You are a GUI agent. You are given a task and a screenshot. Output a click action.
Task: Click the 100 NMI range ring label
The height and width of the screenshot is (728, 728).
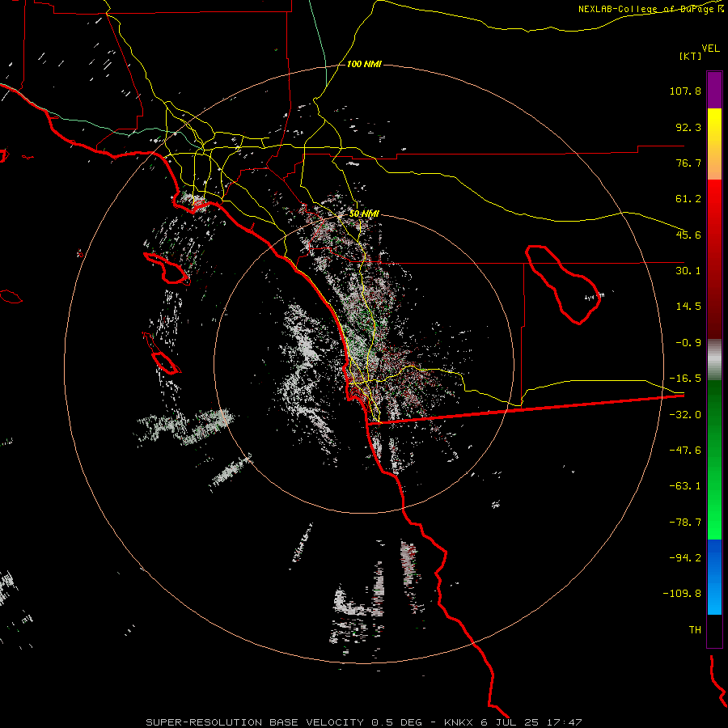point(364,64)
